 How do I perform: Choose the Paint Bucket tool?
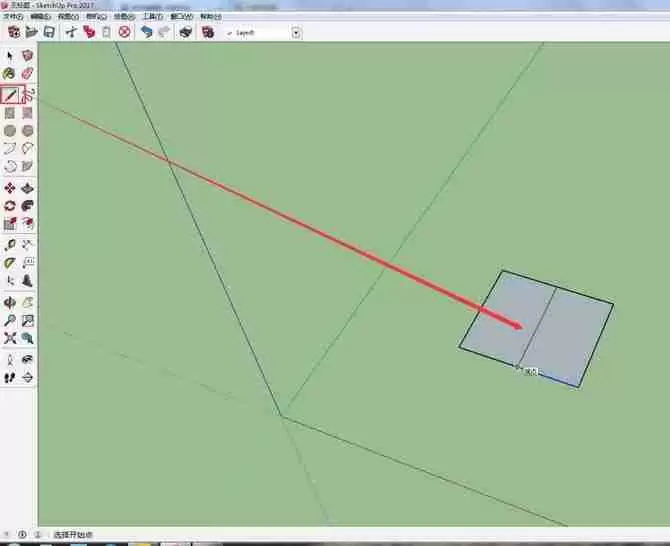9,73
